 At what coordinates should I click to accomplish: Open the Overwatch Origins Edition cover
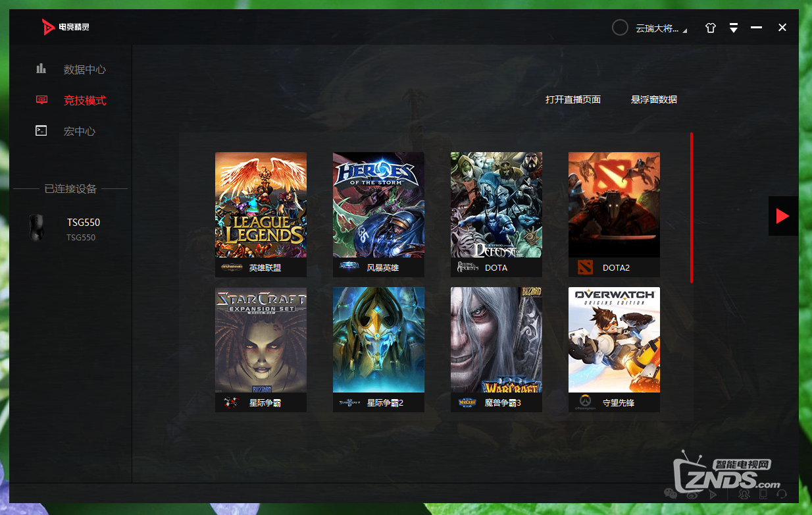pyautogui.click(x=614, y=340)
